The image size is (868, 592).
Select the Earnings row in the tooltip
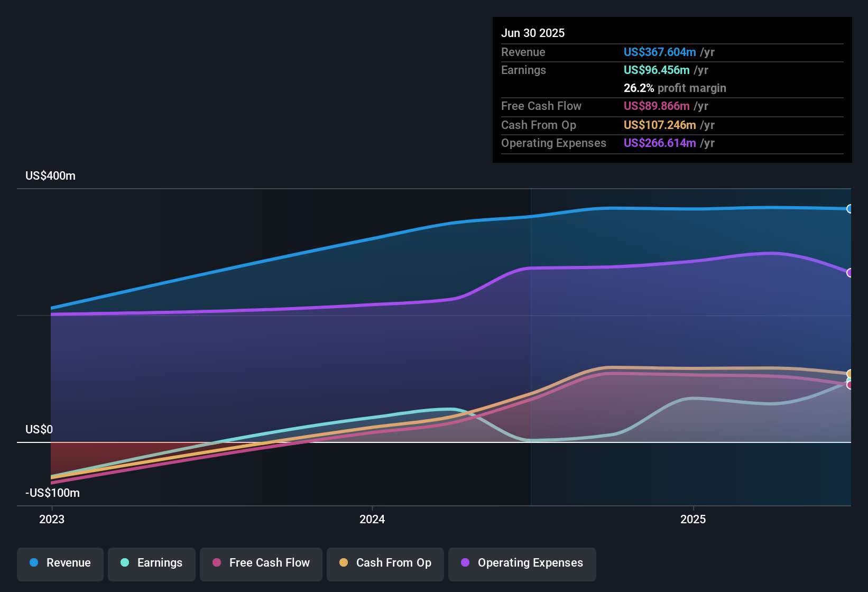click(608, 70)
